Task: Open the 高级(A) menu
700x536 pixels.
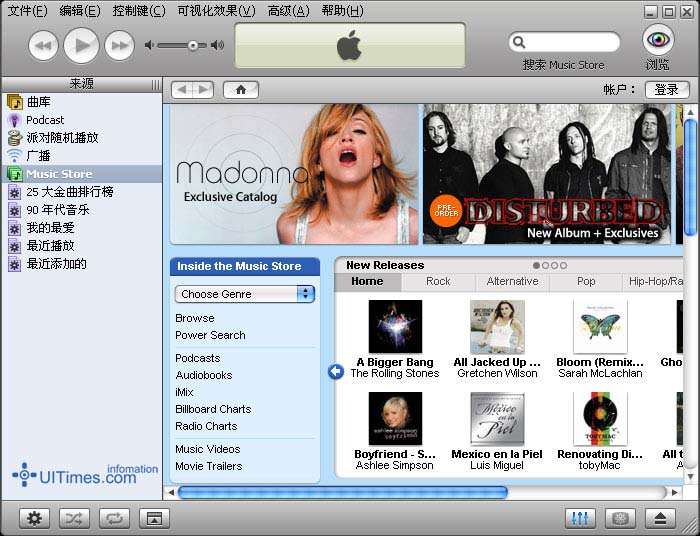Action: click(x=288, y=11)
